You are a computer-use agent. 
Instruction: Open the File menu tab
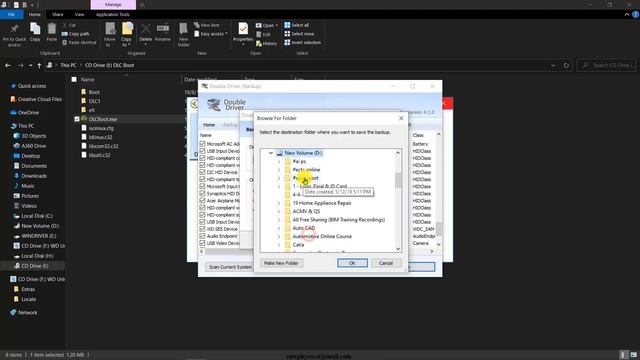[11, 15]
